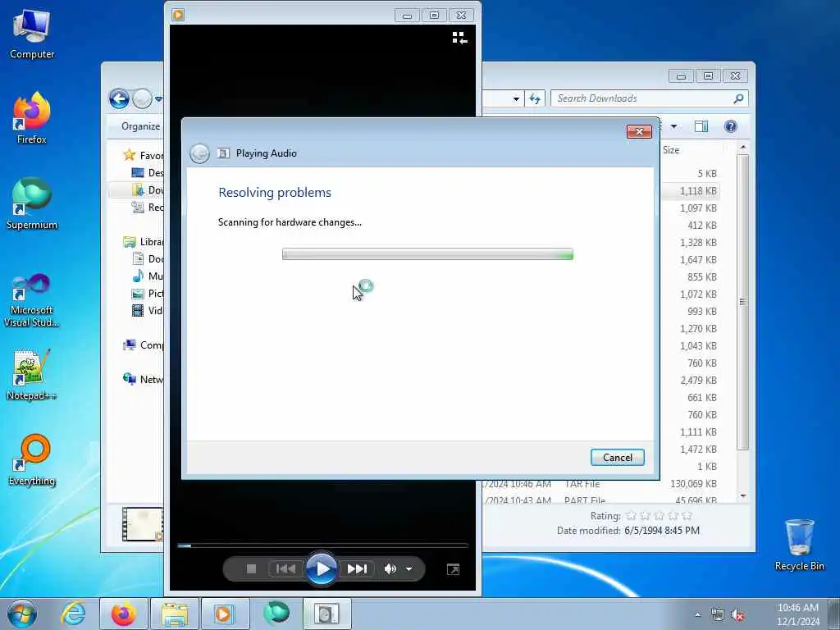Open the Explorer view options dropdown
Viewport: 840px width, 630px height.
pyautogui.click(x=674, y=126)
